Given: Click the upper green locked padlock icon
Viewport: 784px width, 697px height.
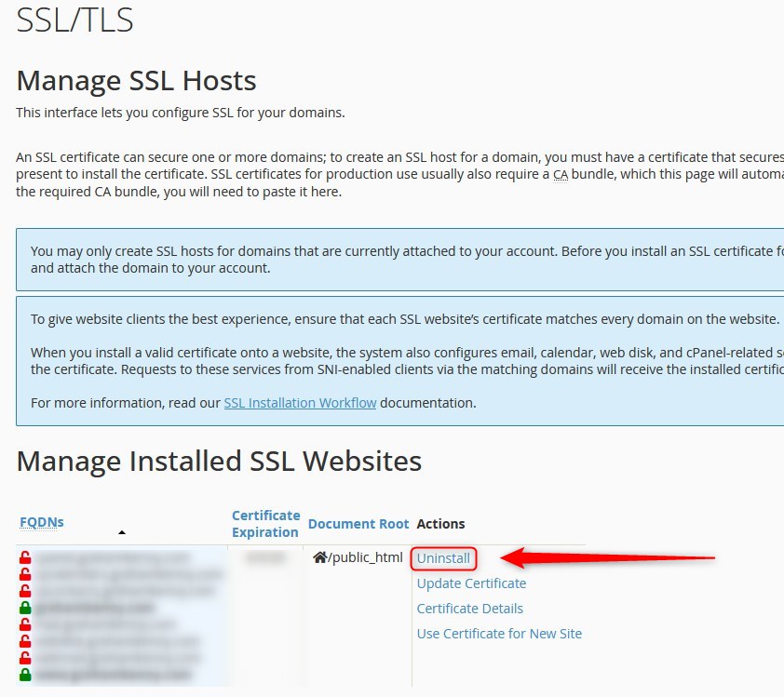Looking at the screenshot, I should (x=25, y=608).
